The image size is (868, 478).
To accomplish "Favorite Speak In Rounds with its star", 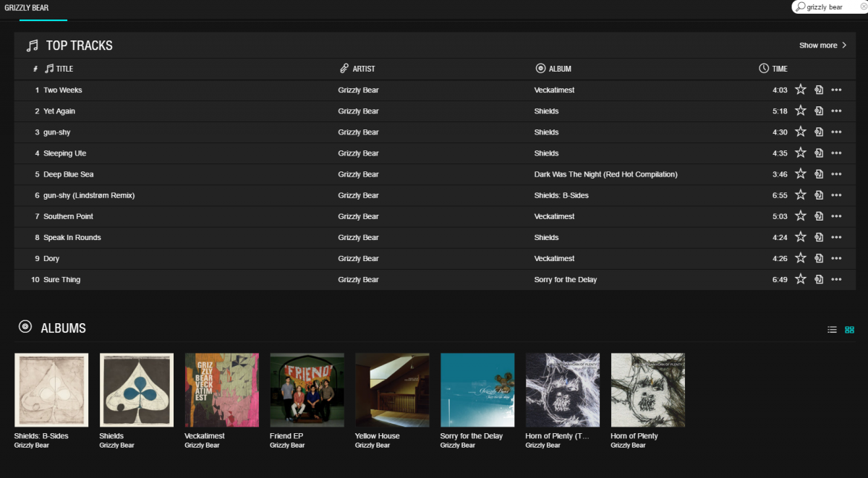I will 800,236.
